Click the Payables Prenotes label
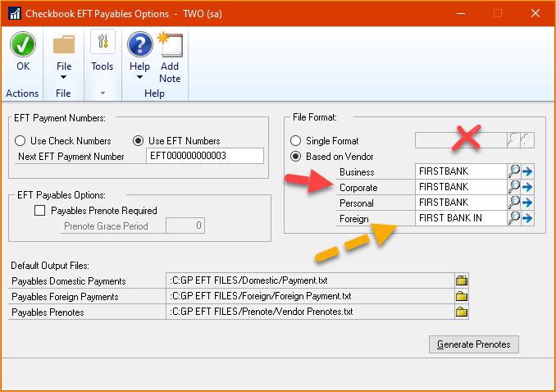Viewport: 556px width, 392px height. coord(48,312)
